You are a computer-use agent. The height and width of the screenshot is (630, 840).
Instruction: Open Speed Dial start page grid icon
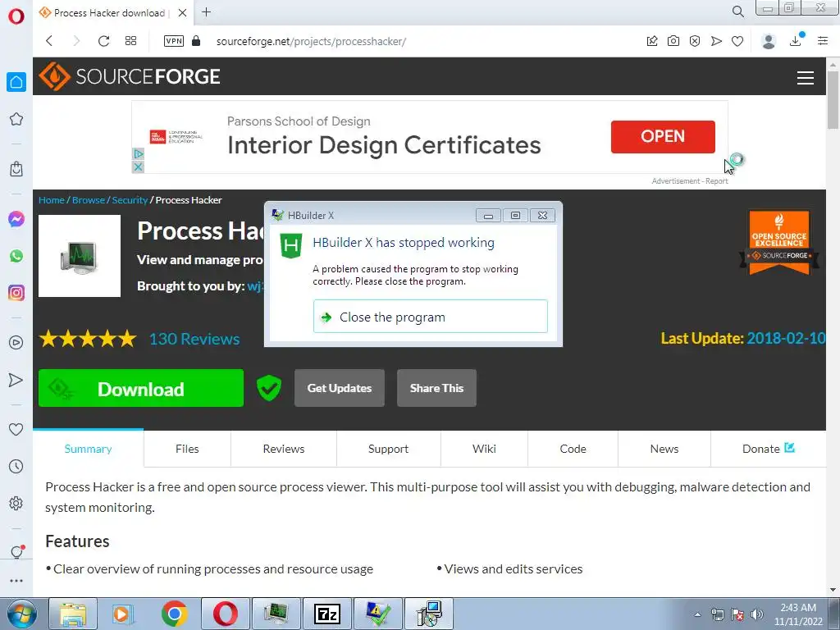point(130,41)
